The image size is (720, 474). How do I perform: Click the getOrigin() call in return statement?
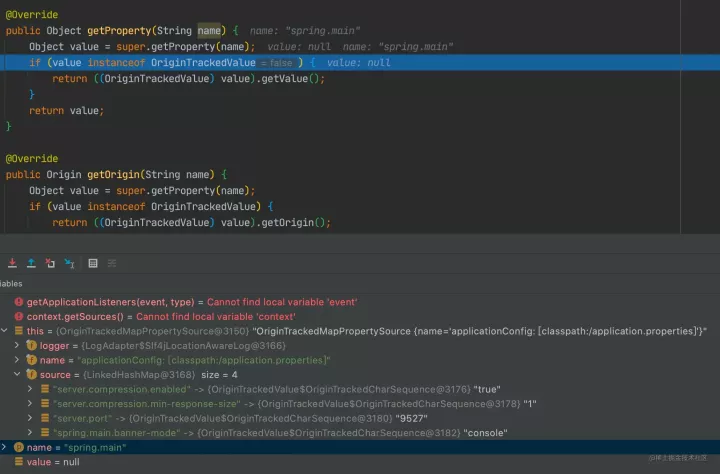pyautogui.click(x=293, y=222)
